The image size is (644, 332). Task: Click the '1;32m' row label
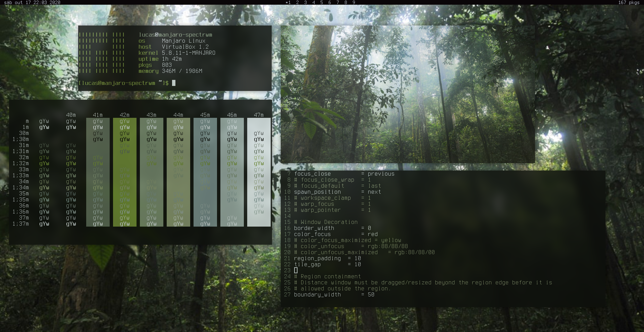[20, 163]
